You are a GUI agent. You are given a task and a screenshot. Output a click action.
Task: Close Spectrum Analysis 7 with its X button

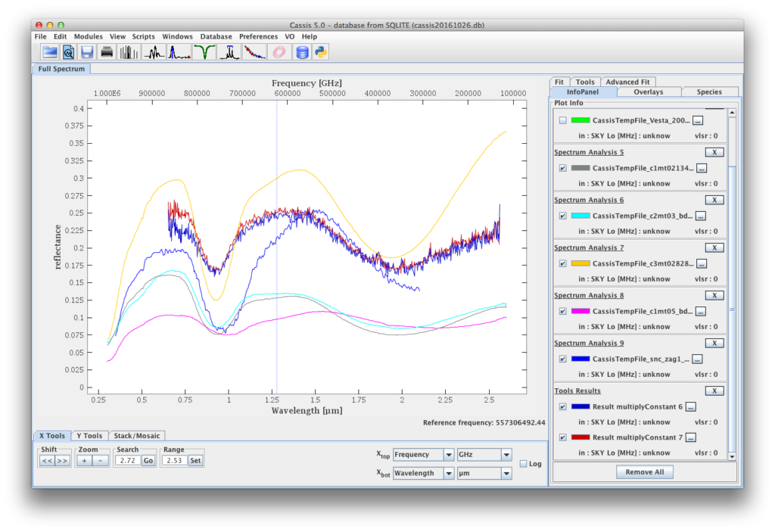pos(713,247)
